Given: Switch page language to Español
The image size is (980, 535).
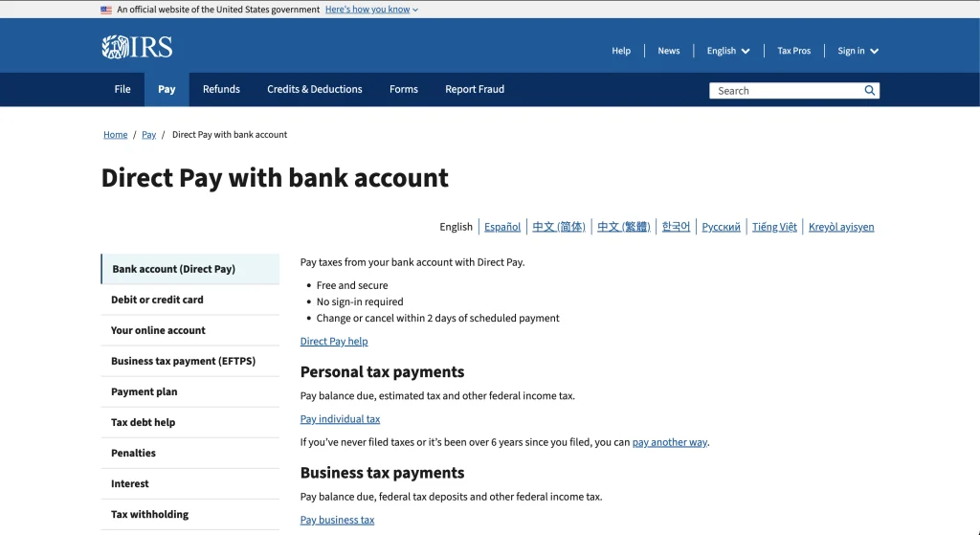Looking at the screenshot, I should (502, 227).
